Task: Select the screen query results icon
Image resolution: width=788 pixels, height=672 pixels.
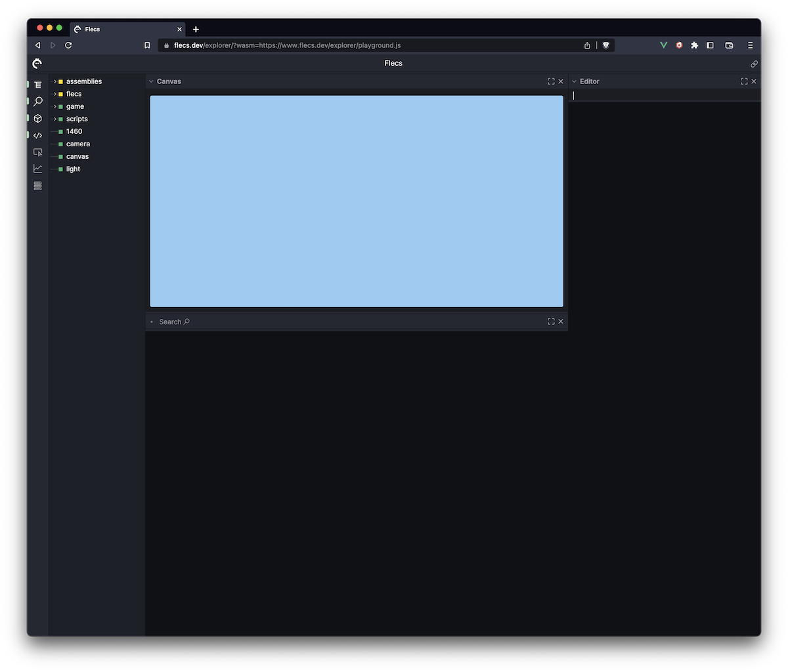Action: (x=37, y=152)
